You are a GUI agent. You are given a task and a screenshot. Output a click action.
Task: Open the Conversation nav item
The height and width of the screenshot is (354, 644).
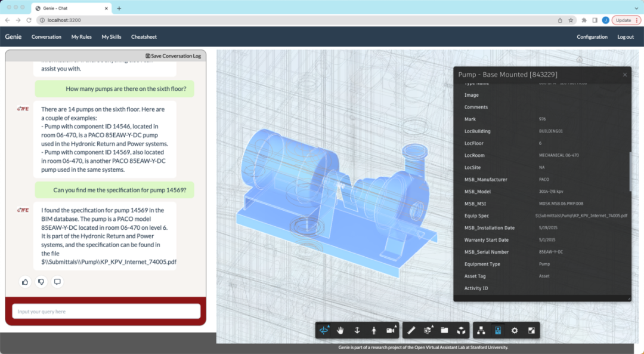(47, 36)
